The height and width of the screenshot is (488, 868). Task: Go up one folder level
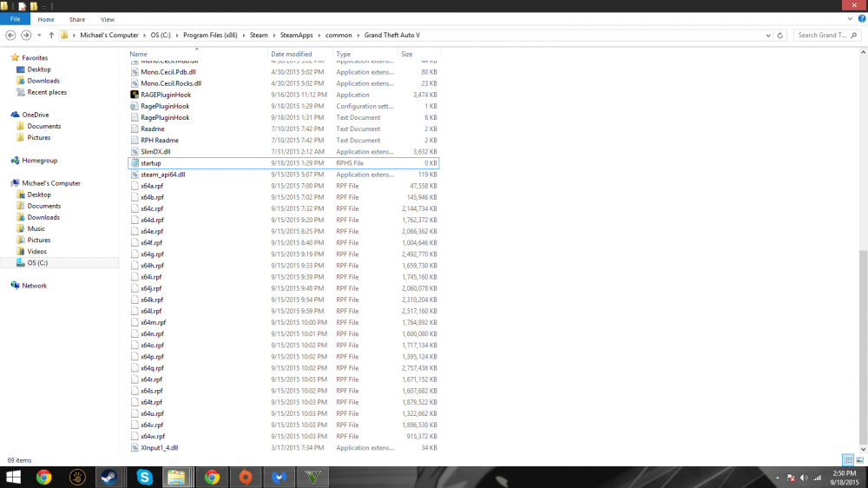click(x=51, y=35)
